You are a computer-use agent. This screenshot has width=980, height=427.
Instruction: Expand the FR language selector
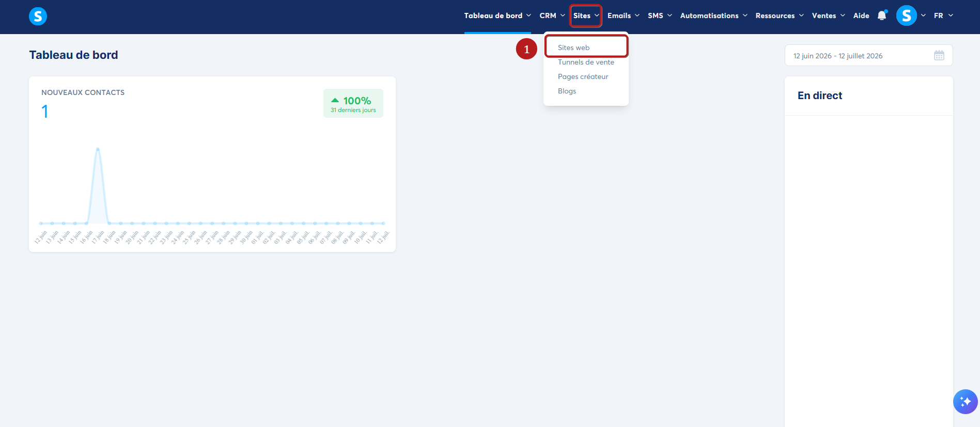[x=943, y=15]
